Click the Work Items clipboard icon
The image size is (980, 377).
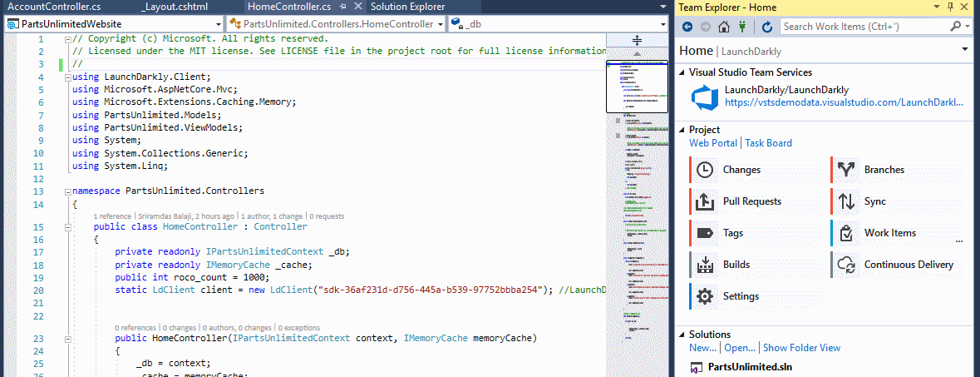(846, 233)
